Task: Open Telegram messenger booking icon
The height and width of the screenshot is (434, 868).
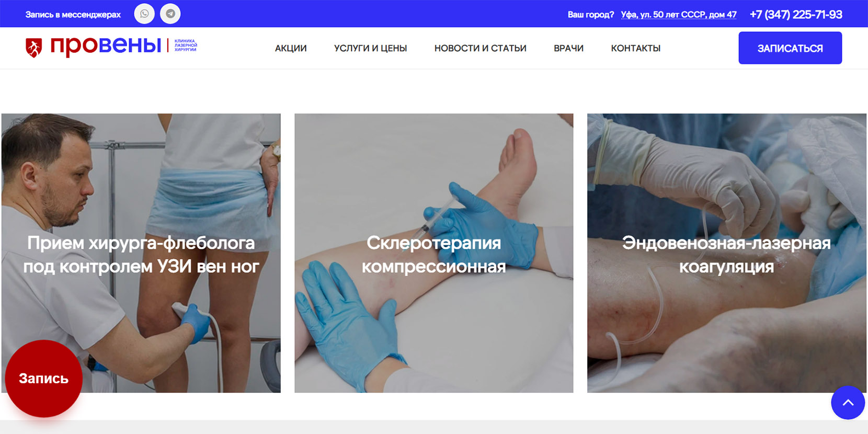Action: click(170, 14)
